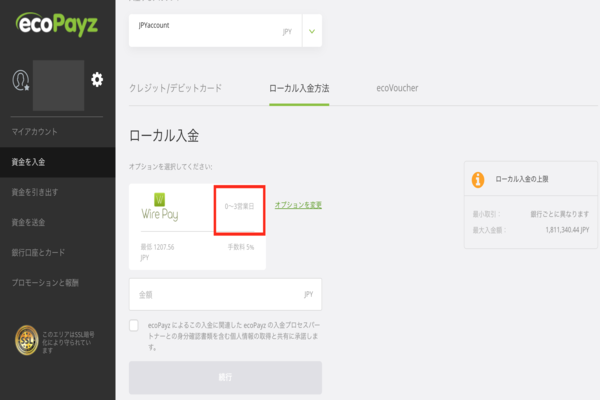Open the JPYaccount selector box
600x400 pixels.
coord(225,31)
